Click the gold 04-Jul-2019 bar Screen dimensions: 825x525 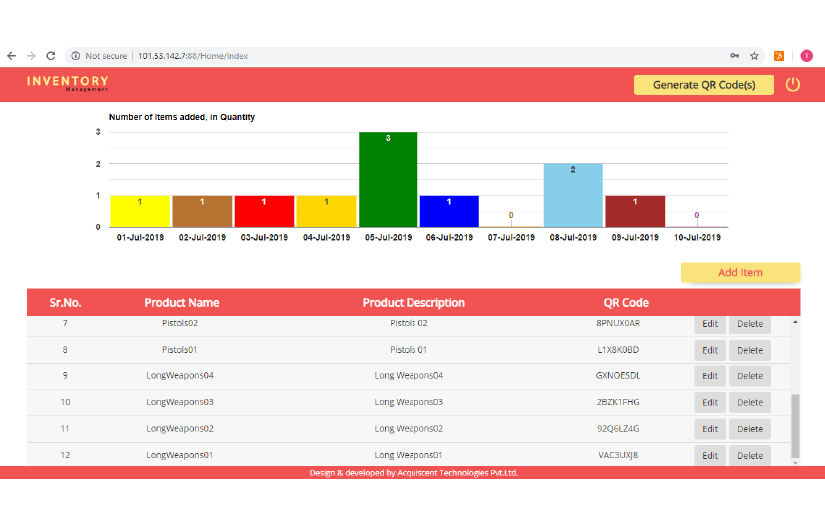coord(326,211)
